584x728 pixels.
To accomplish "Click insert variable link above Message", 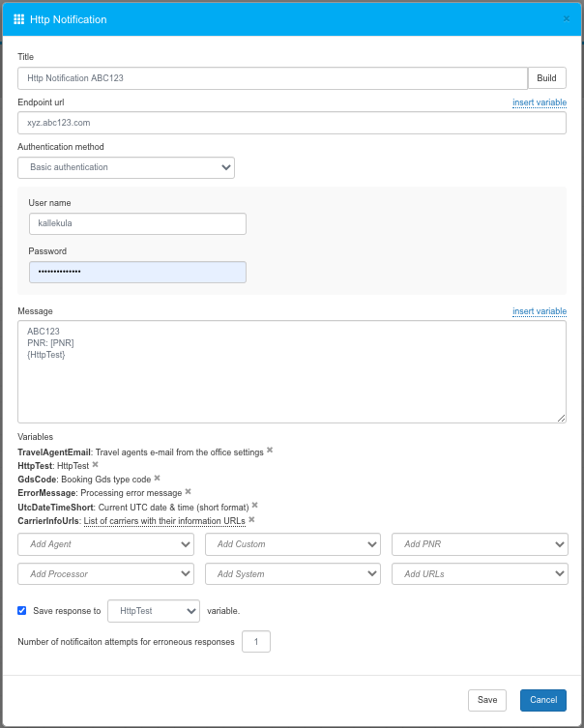I will pyautogui.click(x=539, y=311).
